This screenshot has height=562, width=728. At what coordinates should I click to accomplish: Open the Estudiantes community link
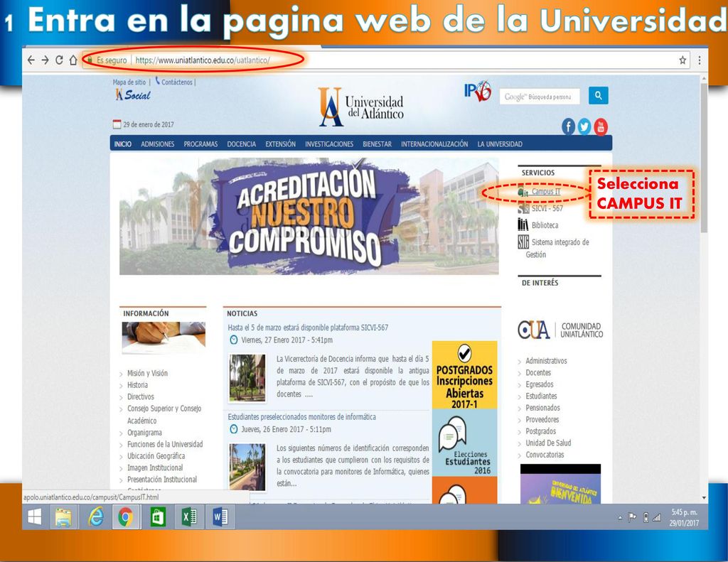541,396
